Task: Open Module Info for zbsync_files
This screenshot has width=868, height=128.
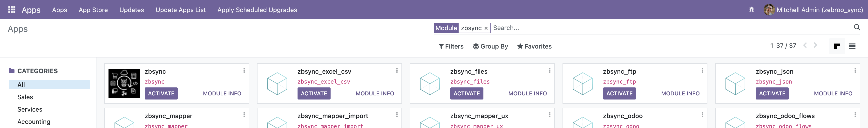Action: (x=528, y=93)
